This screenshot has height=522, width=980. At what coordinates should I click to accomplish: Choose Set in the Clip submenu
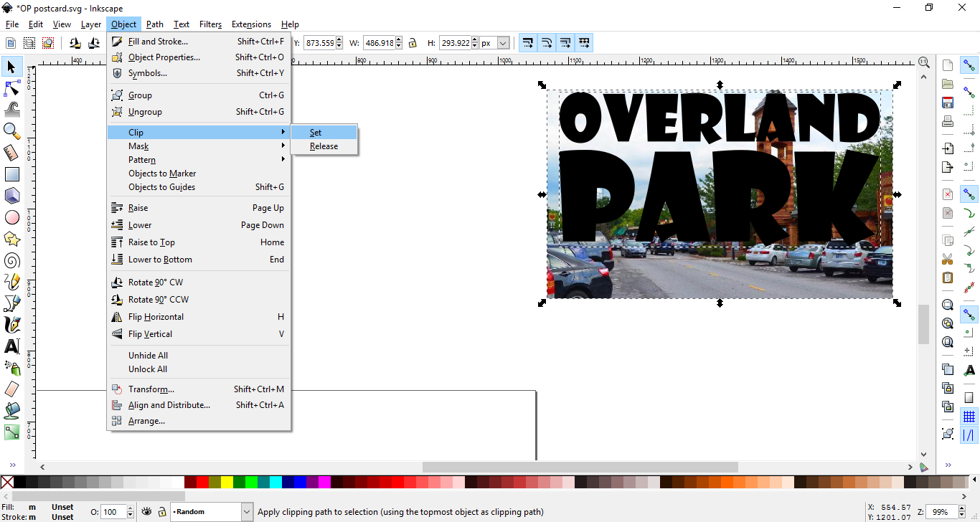[324, 133]
